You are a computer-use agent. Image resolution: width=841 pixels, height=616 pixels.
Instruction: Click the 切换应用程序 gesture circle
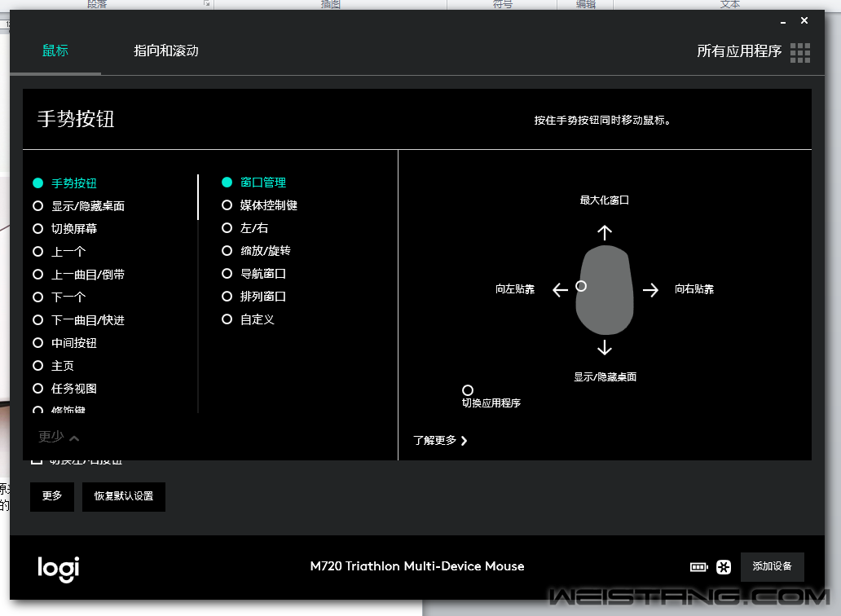[x=468, y=390]
